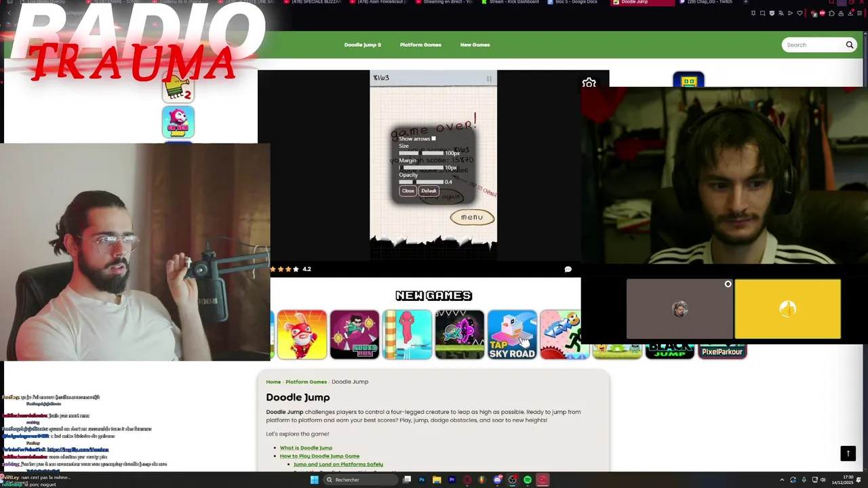868x488 pixels.
Task: Open Premiere Pro from the taskbar
Action: pyautogui.click(x=452, y=480)
